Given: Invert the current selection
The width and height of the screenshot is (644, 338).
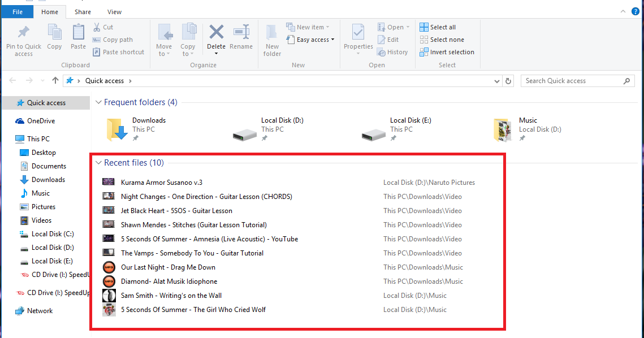Looking at the screenshot, I should pos(447,51).
